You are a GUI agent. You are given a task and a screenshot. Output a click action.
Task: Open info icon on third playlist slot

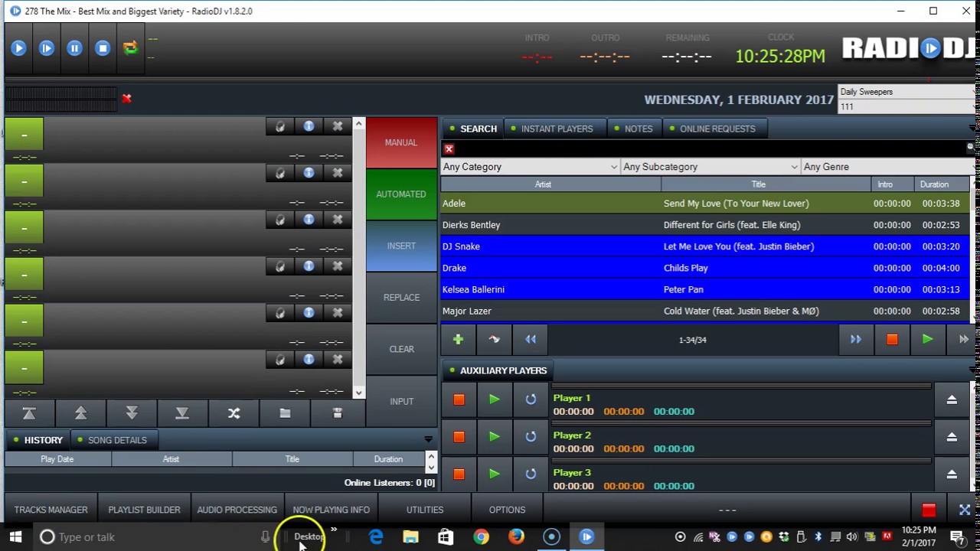tap(309, 220)
